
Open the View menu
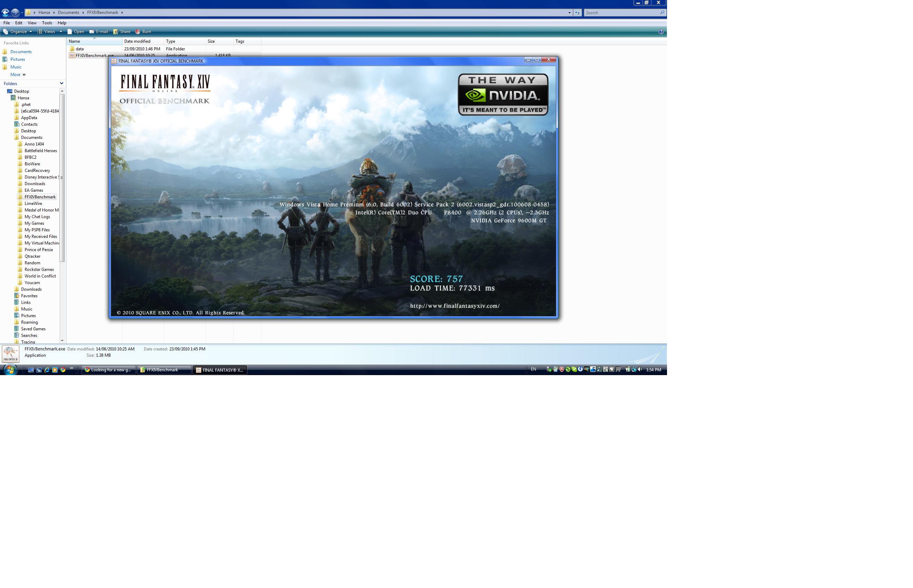click(32, 23)
